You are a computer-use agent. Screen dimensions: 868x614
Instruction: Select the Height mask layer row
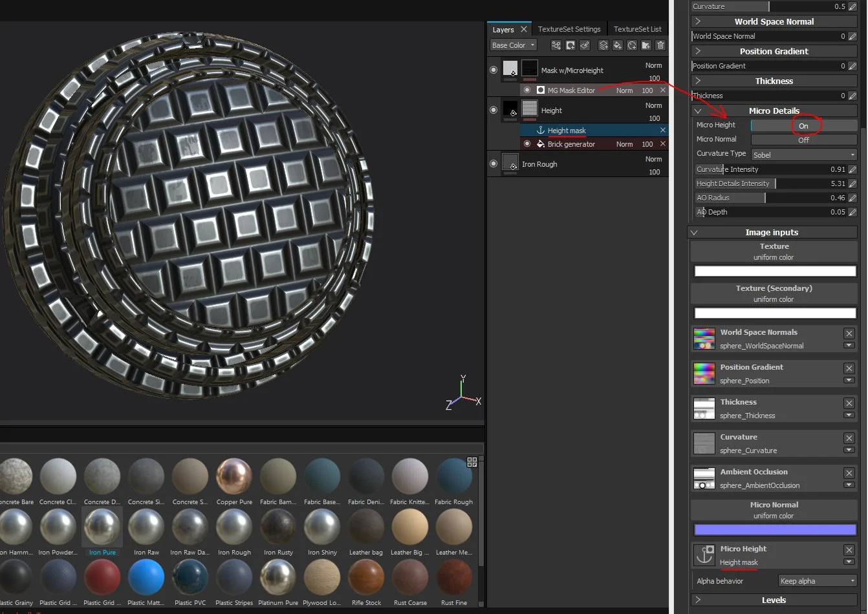point(594,131)
